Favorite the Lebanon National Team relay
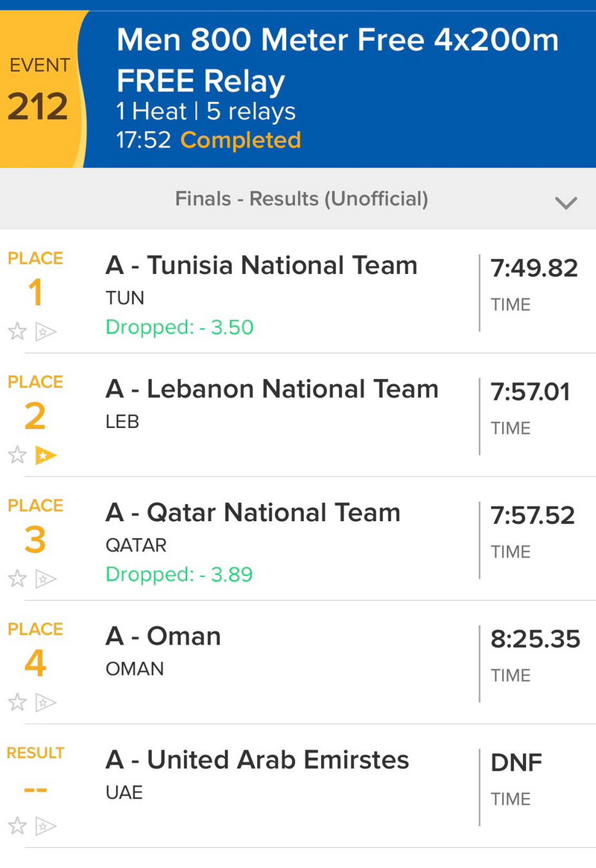The height and width of the screenshot is (868, 596). click(17, 455)
